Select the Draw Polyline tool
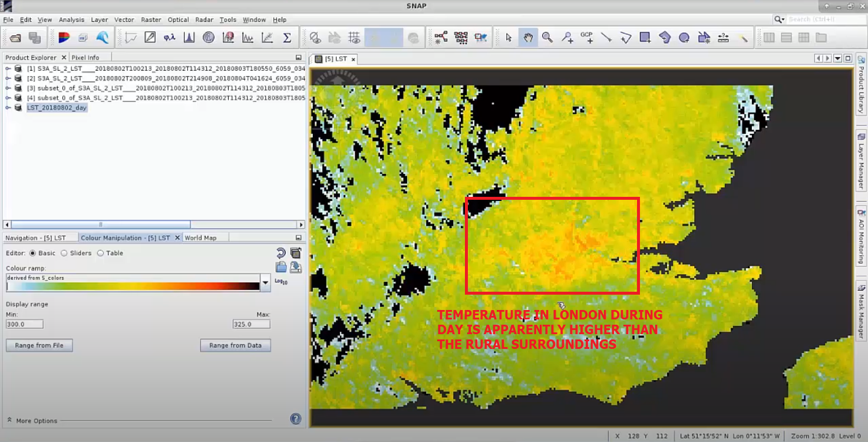This screenshot has width=868, height=442. point(626,38)
